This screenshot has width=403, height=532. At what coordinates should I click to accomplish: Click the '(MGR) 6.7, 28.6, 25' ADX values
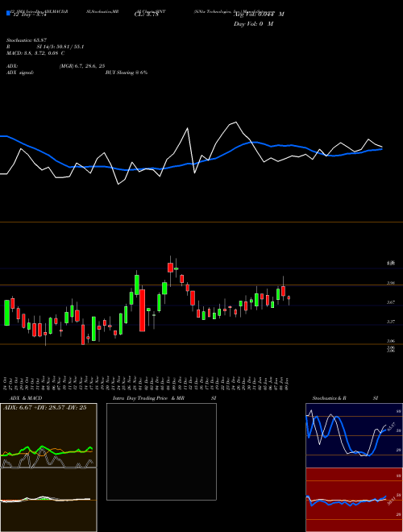click(81, 67)
